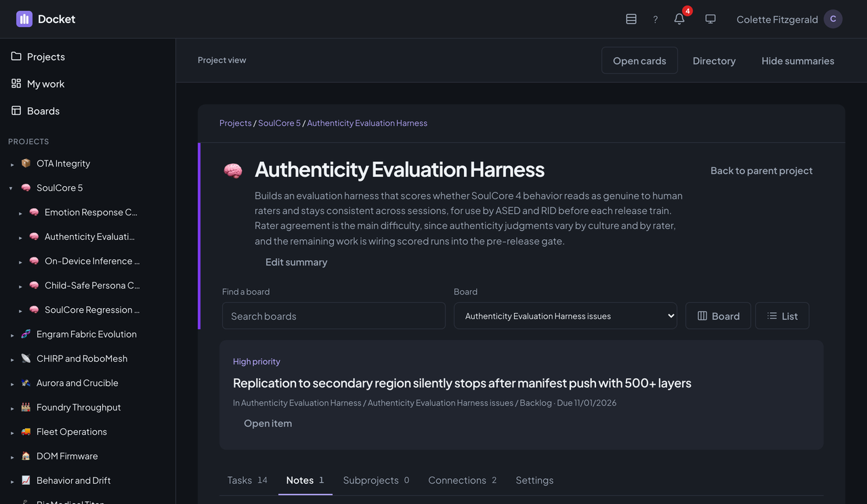Click Hide summaries
The height and width of the screenshot is (504, 867).
point(798,60)
